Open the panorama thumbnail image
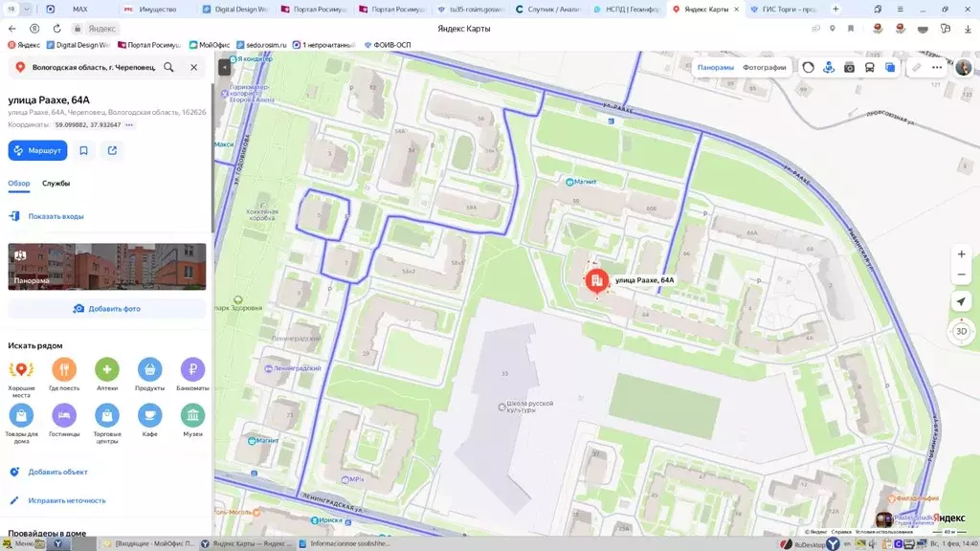Image resolution: width=980 pixels, height=551 pixels. click(x=107, y=266)
